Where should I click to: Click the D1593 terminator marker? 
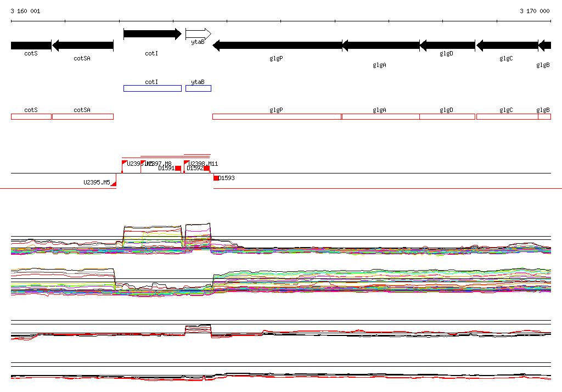216,178
